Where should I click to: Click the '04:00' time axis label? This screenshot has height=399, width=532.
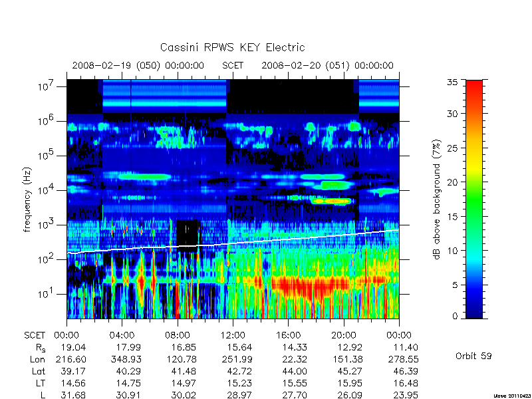click(x=122, y=336)
